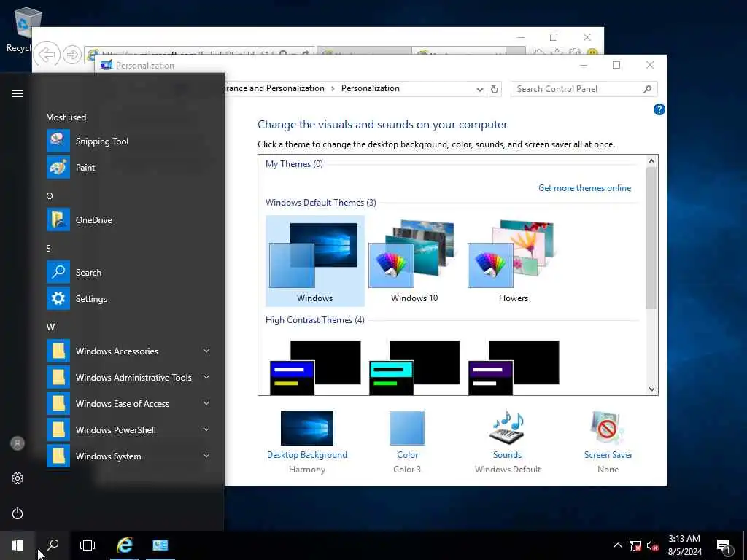
Task: Click in Search Control Panel field
Action: tap(578, 89)
